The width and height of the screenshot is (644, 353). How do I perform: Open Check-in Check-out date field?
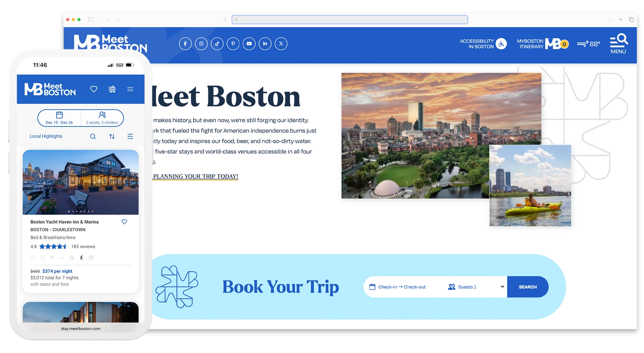pos(403,287)
